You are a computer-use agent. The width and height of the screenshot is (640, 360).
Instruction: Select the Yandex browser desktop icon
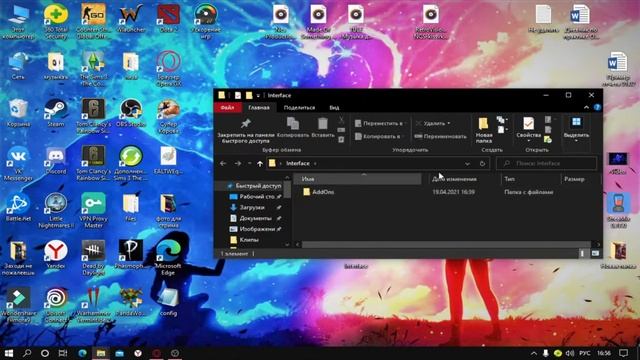coord(56,255)
